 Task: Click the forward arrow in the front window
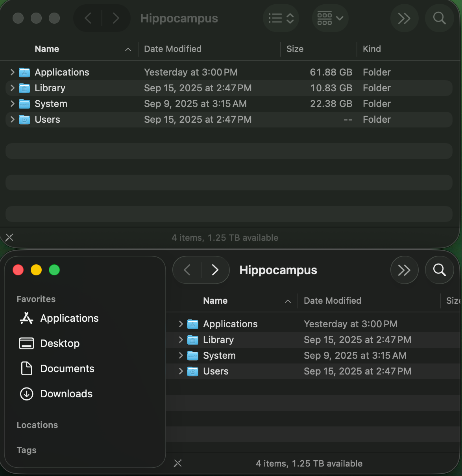point(215,270)
